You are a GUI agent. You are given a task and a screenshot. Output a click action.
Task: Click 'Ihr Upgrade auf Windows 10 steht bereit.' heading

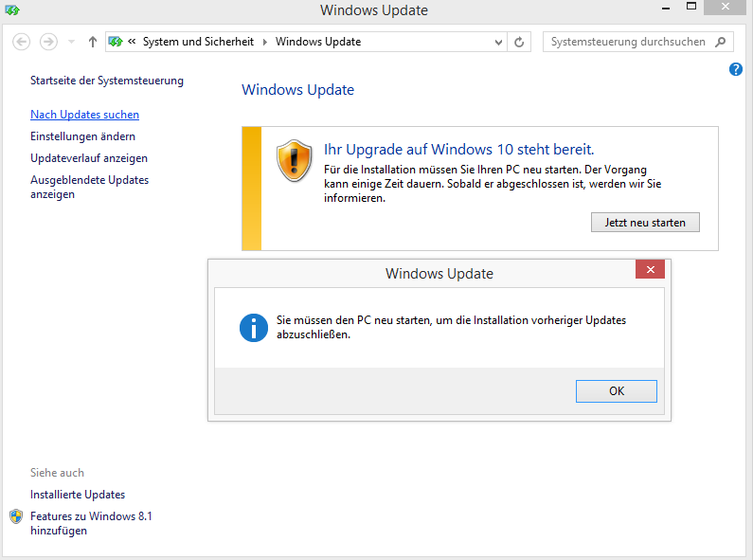coord(458,150)
